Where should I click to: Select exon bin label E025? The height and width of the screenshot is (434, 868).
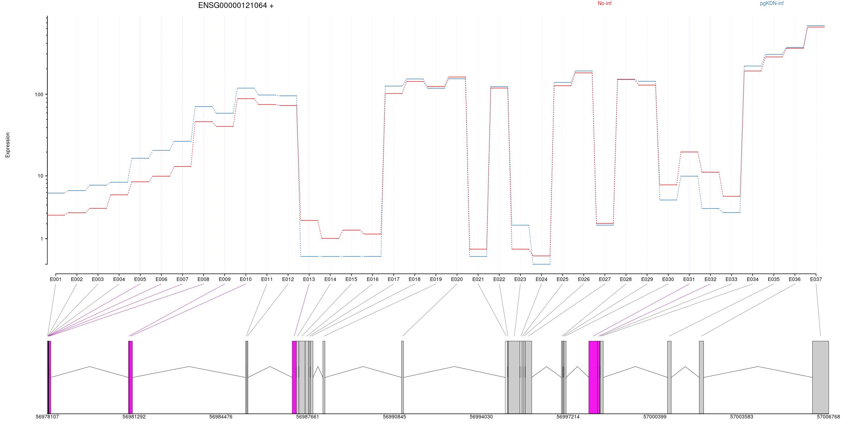[562, 279]
